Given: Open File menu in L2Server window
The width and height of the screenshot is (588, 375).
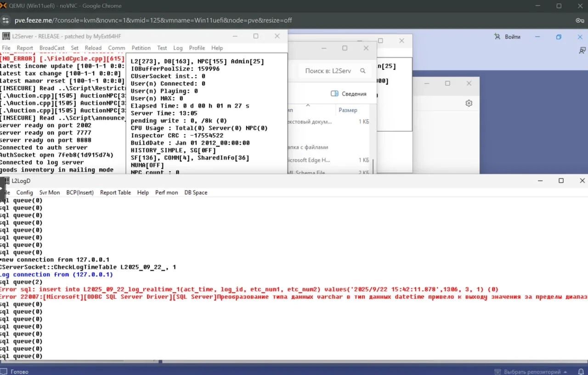Looking at the screenshot, I should pyautogui.click(x=6, y=48).
